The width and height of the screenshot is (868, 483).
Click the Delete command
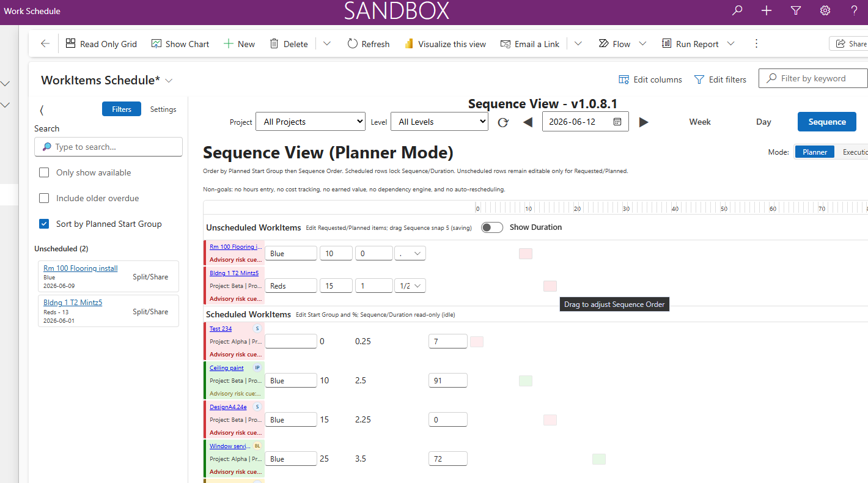(289, 43)
